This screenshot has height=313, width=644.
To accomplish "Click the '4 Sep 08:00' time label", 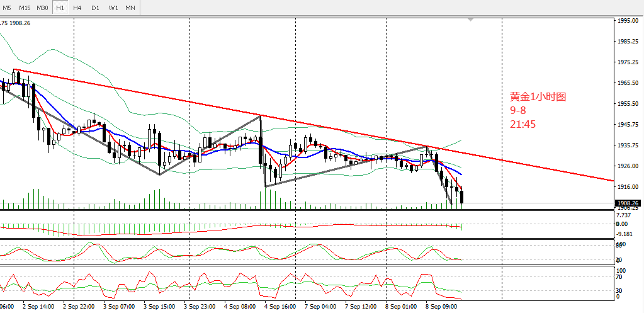I will pyautogui.click(x=239, y=307).
